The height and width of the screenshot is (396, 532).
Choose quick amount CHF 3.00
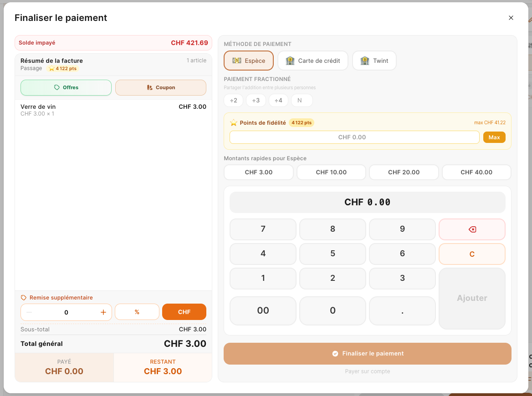[259, 172]
